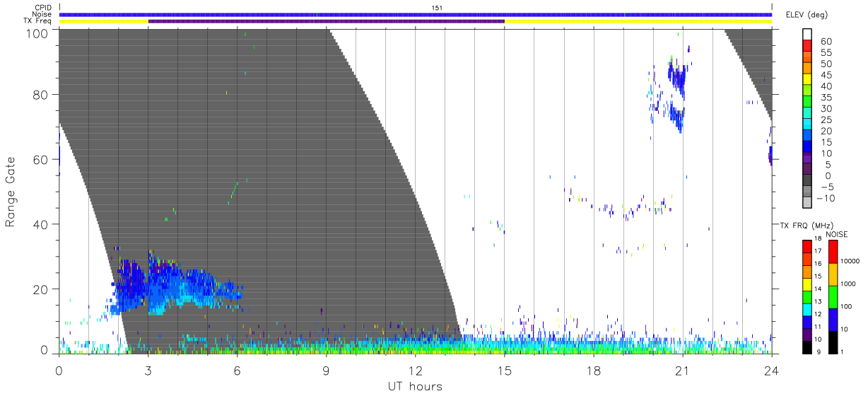Click the dark gray ELEV swatch between -5 and 0
This screenshot has width=868, height=401.
[x=807, y=181]
